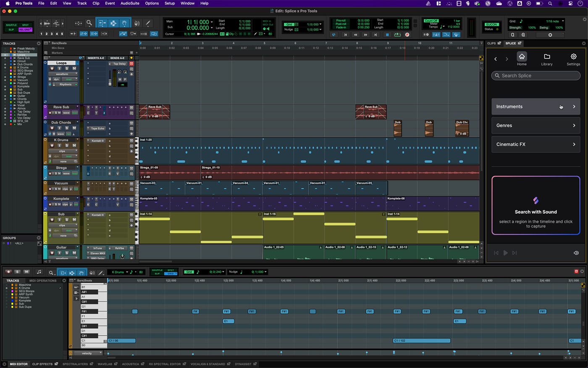Click the Splice back arrow

[496, 59]
